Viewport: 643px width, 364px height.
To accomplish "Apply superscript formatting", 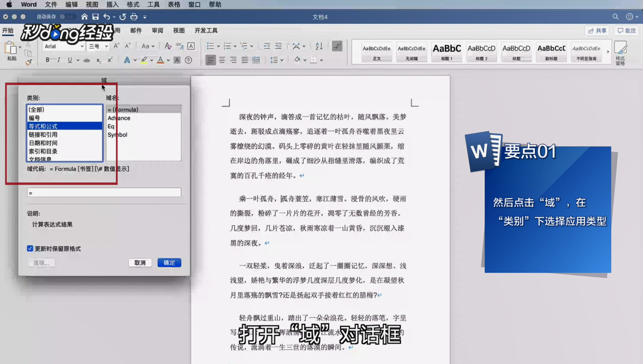I will 110,60.
